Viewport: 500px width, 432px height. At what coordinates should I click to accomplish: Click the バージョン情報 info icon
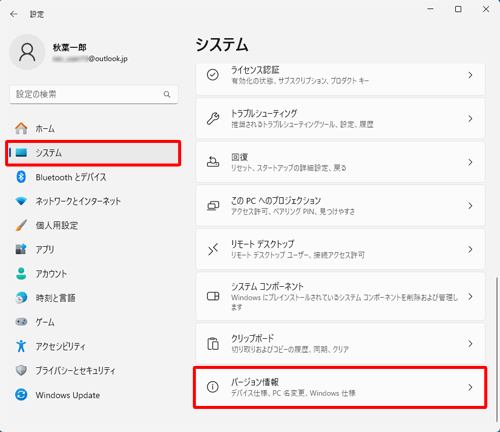tap(213, 387)
